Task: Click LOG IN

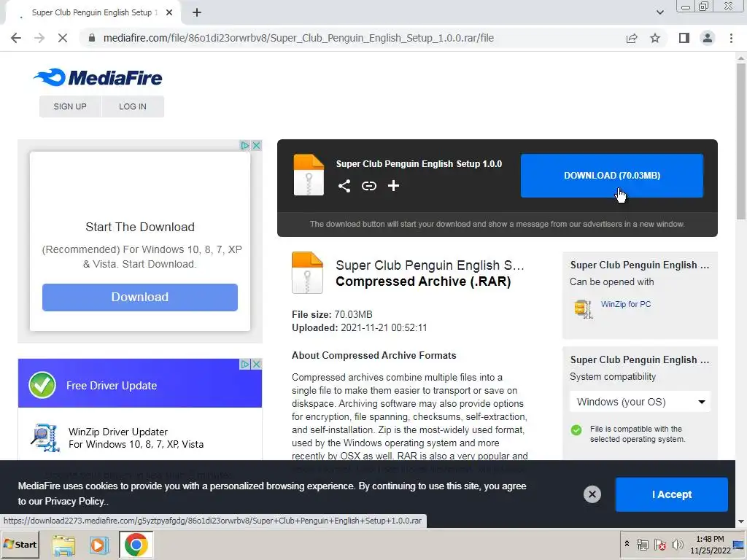Action: [x=133, y=106]
